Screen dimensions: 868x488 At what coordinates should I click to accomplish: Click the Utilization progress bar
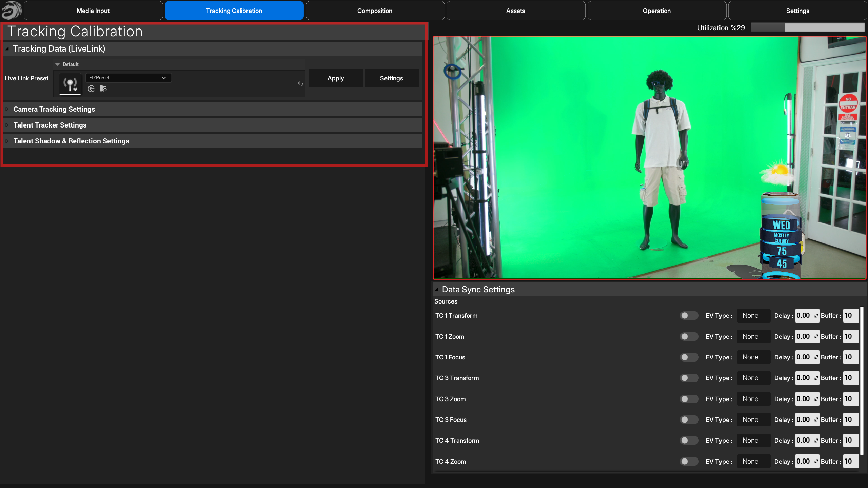807,28
